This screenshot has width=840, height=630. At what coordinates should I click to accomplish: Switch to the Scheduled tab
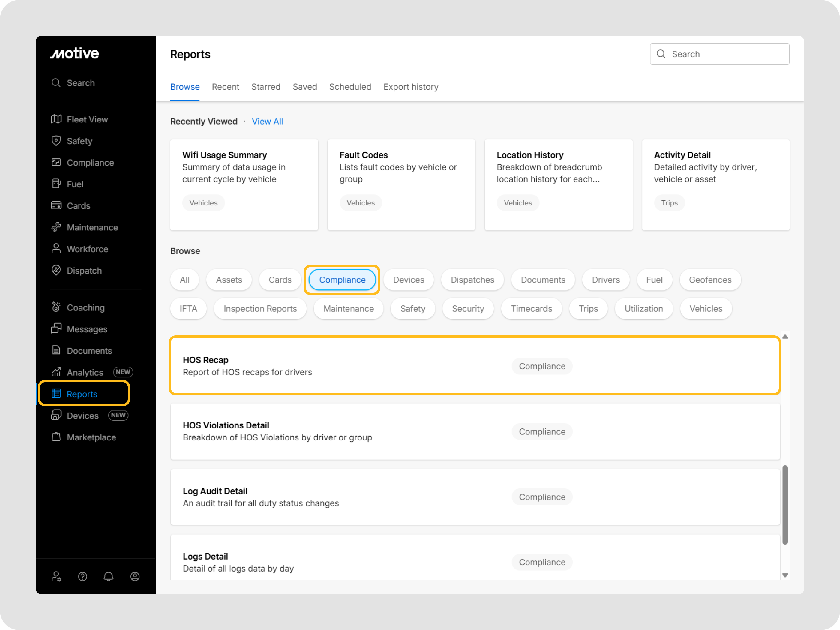(x=350, y=87)
